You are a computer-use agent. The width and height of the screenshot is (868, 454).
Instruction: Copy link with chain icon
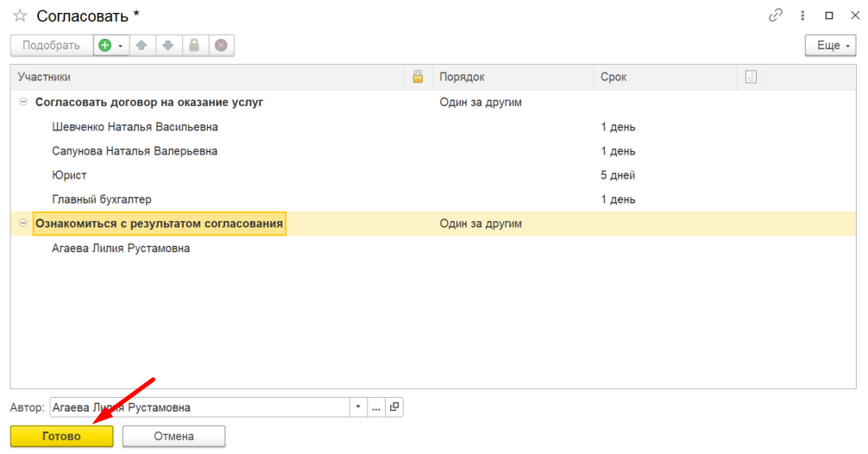(776, 16)
